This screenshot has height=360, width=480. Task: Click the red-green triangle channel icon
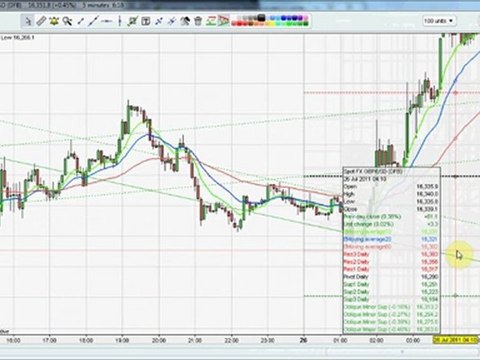pyautogui.click(x=224, y=21)
